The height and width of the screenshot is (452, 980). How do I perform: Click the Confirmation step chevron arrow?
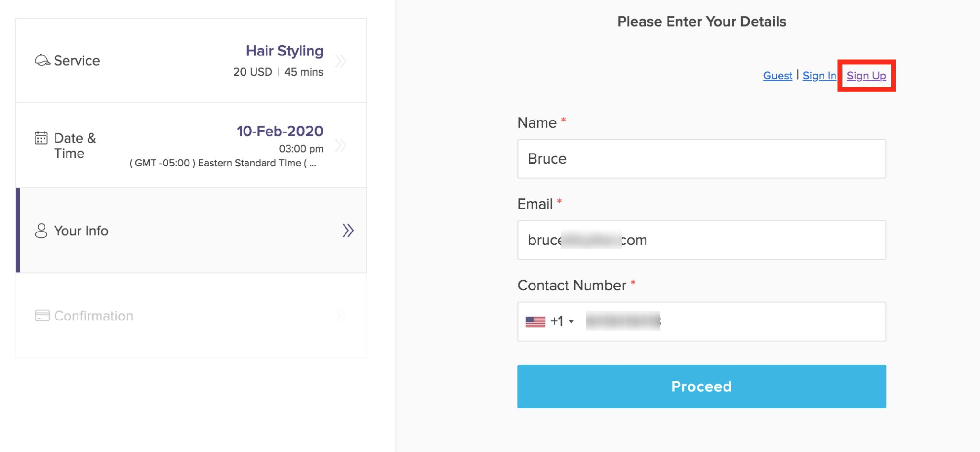pyautogui.click(x=341, y=316)
